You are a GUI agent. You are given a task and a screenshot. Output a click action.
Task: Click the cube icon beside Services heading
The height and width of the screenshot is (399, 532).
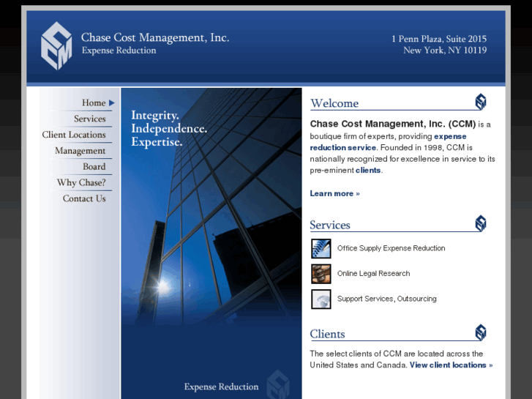pyautogui.click(x=481, y=223)
